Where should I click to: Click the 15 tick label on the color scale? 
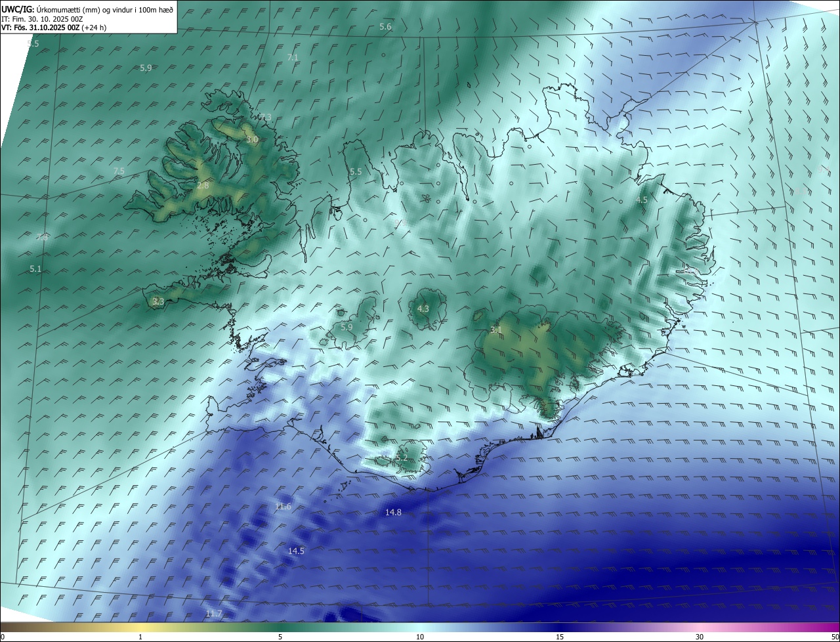click(x=560, y=637)
